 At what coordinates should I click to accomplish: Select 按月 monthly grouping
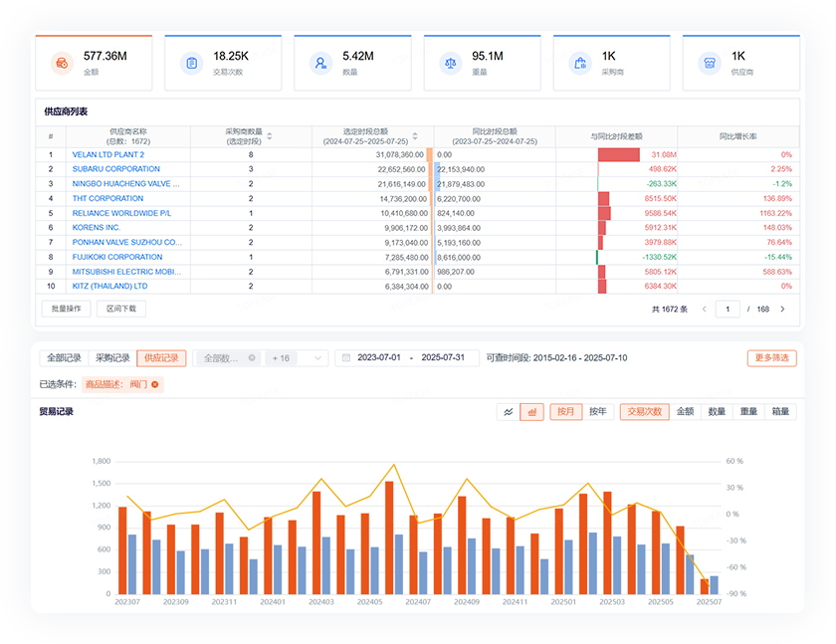(x=566, y=411)
